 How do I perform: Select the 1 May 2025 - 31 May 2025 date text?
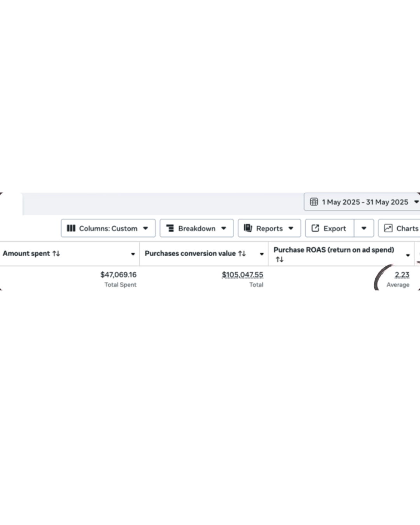pos(365,202)
